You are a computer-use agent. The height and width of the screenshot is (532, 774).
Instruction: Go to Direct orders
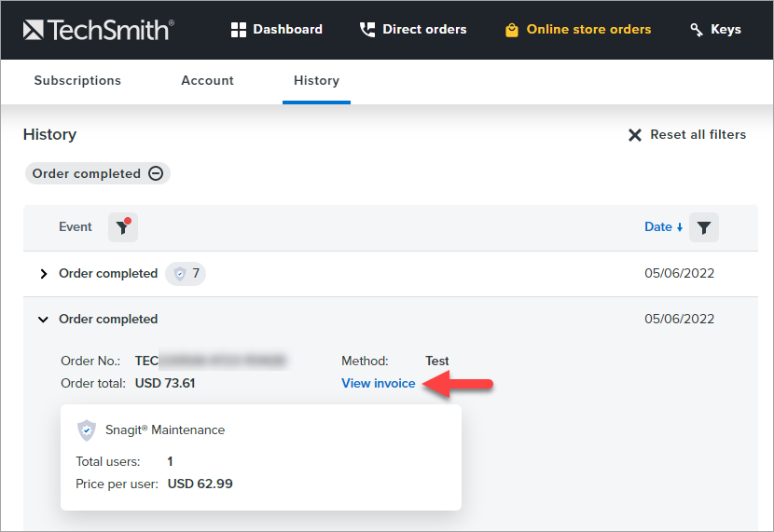click(412, 30)
